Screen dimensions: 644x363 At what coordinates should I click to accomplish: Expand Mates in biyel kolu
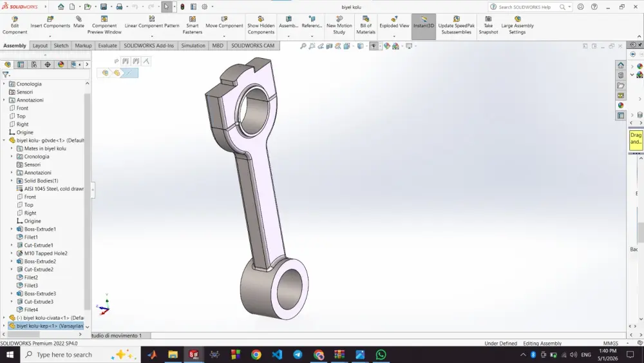[x=12, y=148]
